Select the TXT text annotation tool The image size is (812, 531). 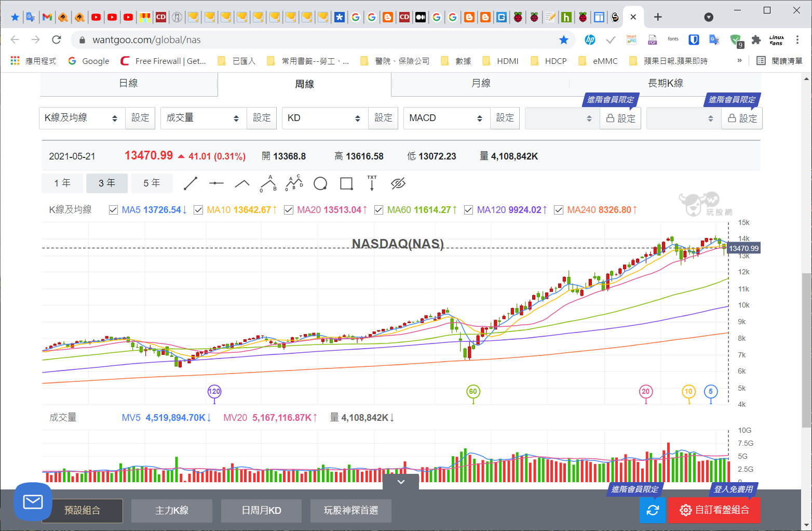(x=372, y=183)
